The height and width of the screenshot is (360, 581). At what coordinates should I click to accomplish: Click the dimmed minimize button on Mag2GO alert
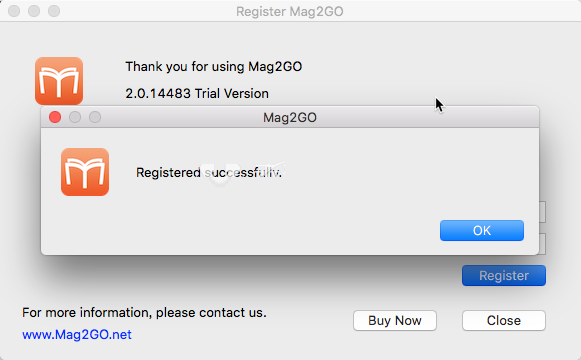75,117
